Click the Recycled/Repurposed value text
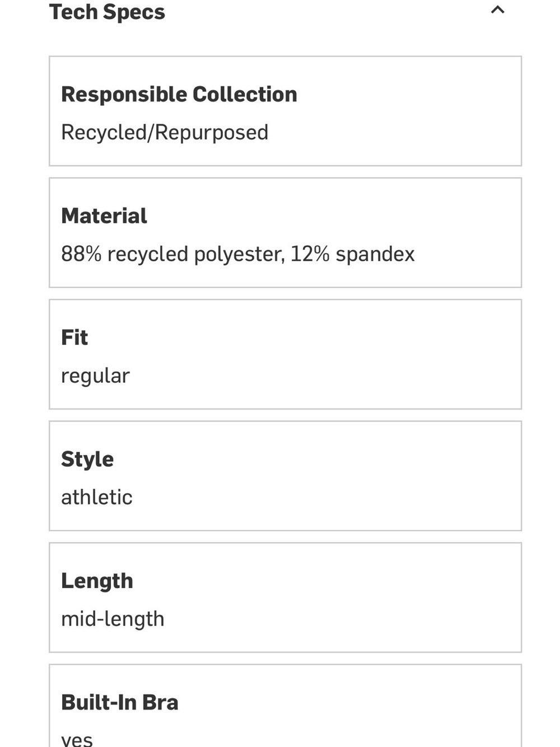Screen dimensions: 560x747 point(165,133)
